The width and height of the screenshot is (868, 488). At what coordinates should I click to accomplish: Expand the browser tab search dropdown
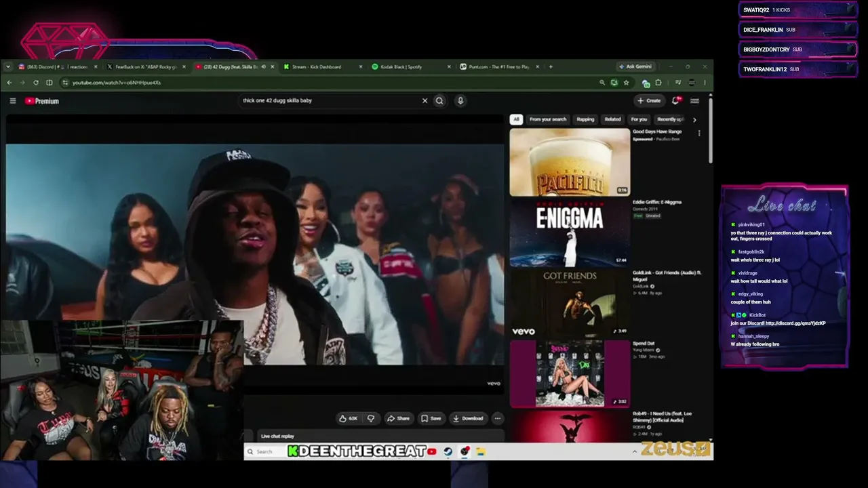(7, 66)
